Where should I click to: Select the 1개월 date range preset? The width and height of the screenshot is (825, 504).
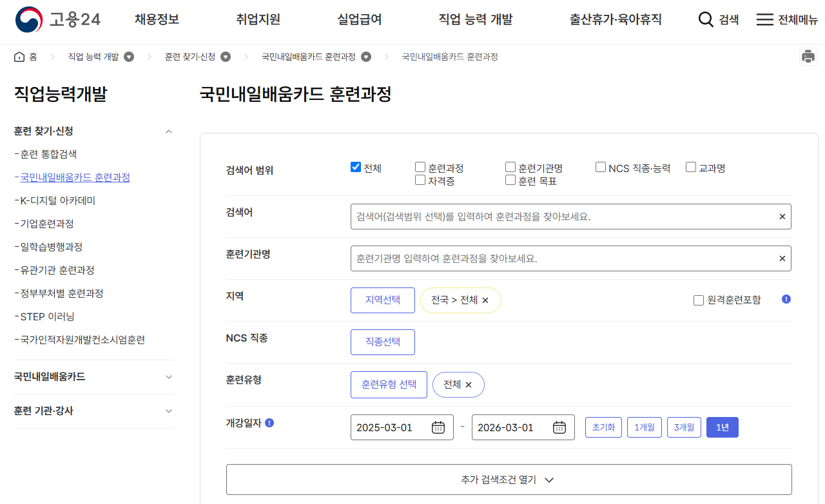click(644, 427)
